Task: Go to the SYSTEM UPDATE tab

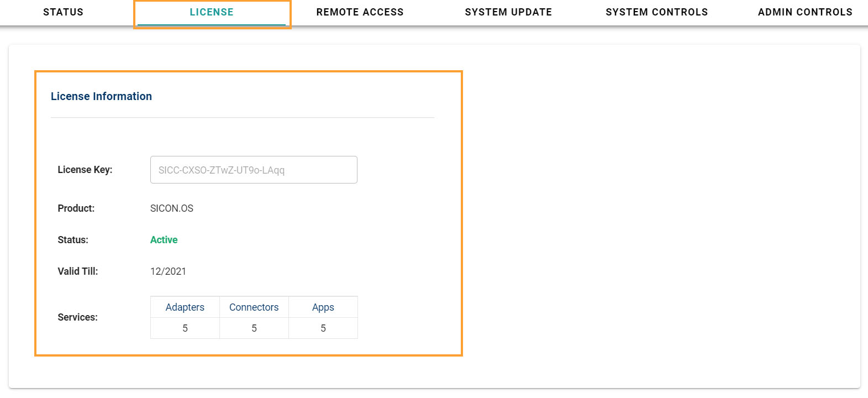Action: point(508,12)
